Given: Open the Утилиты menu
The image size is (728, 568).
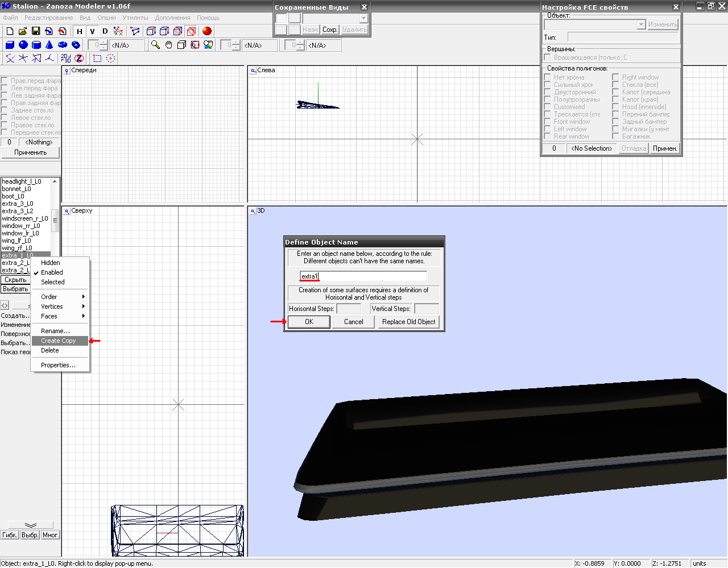Looking at the screenshot, I should (135, 18).
